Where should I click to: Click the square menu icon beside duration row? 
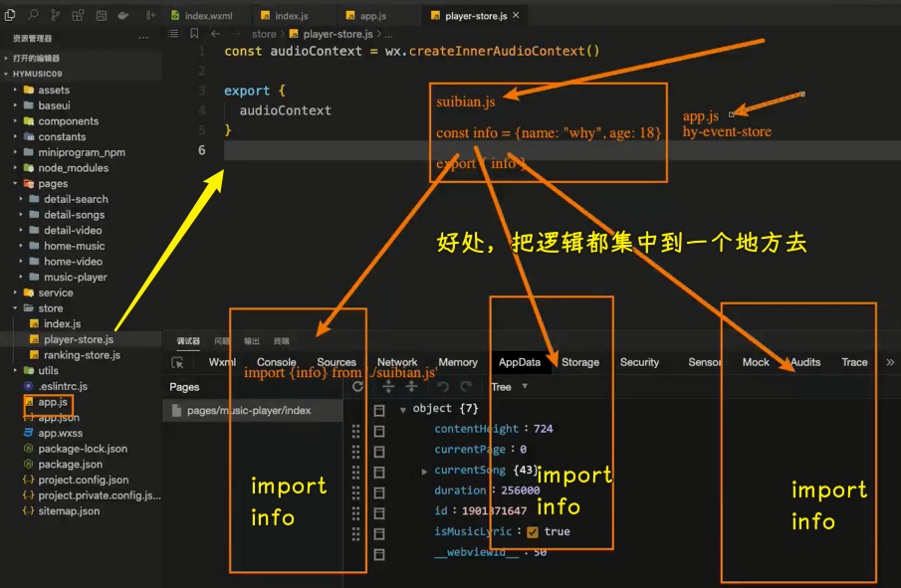[379, 492]
